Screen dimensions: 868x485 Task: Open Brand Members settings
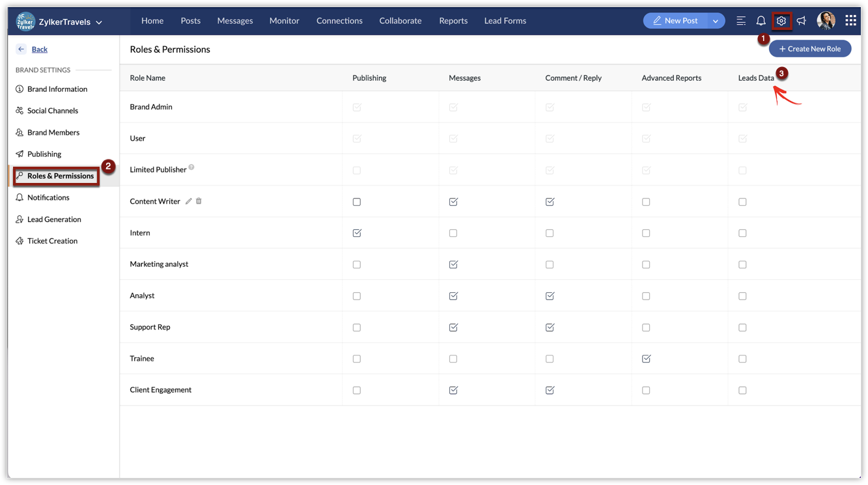pos(53,133)
